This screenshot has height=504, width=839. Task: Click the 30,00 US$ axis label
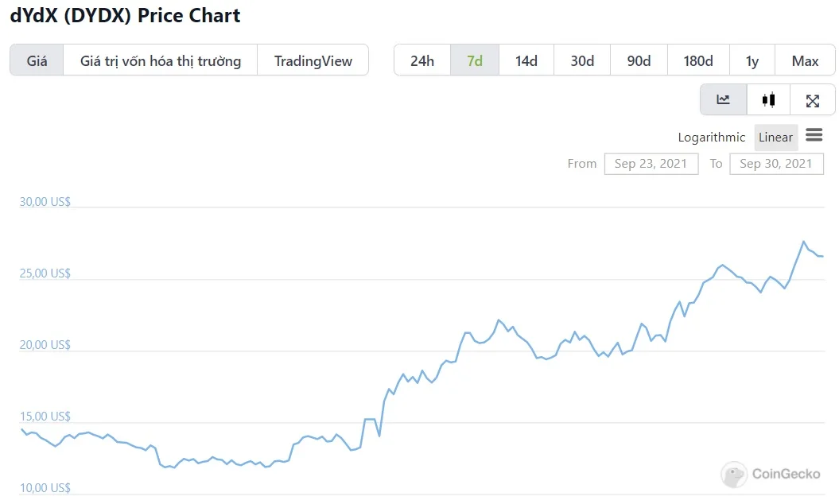tap(45, 202)
